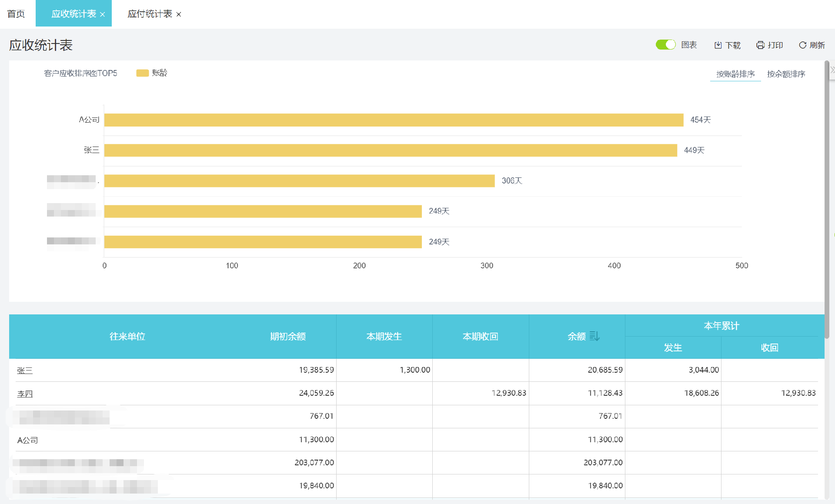The width and height of the screenshot is (835, 504).
Task: Click the A公司 454天 bar in the chart
Action: (x=394, y=120)
